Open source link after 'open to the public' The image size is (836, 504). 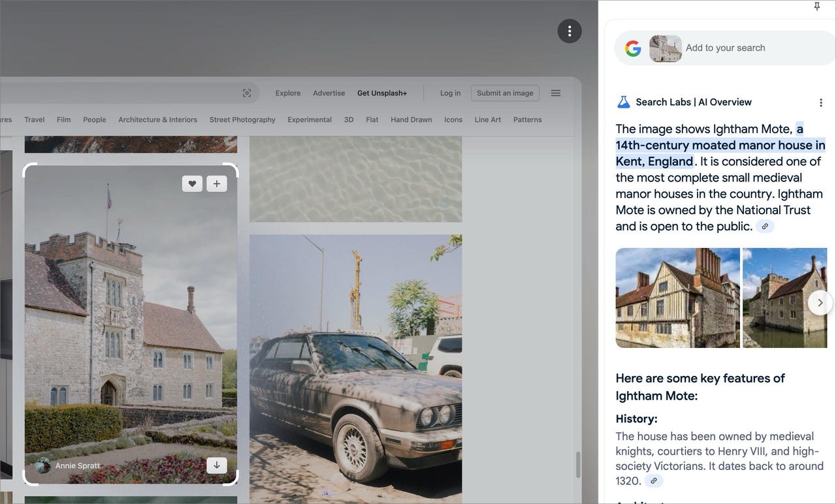(x=765, y=227)
